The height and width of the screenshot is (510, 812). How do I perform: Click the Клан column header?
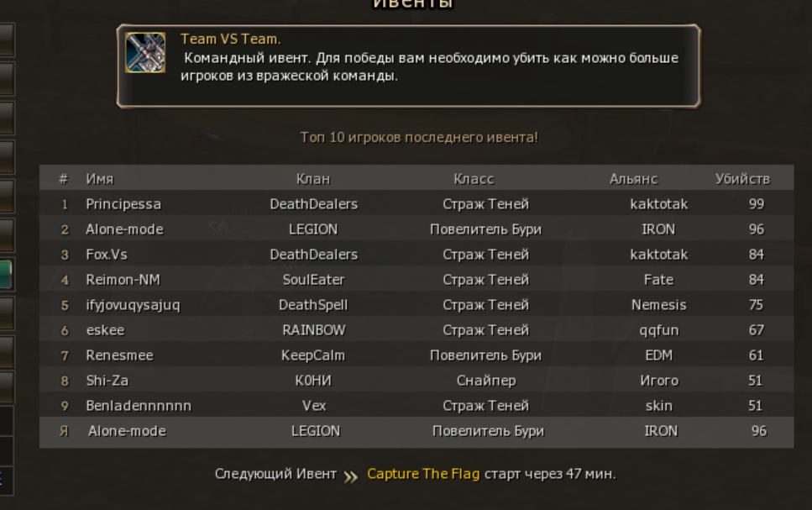pos(313,179)
